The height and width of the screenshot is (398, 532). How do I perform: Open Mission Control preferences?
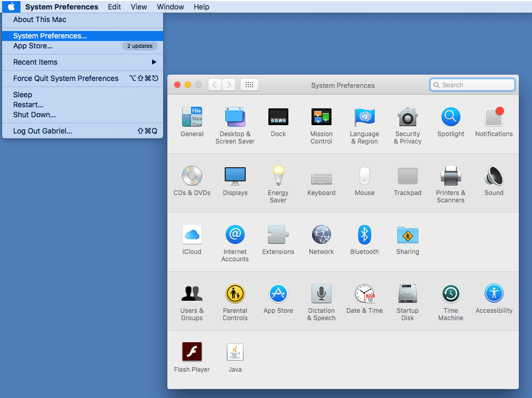coord(322,126)
